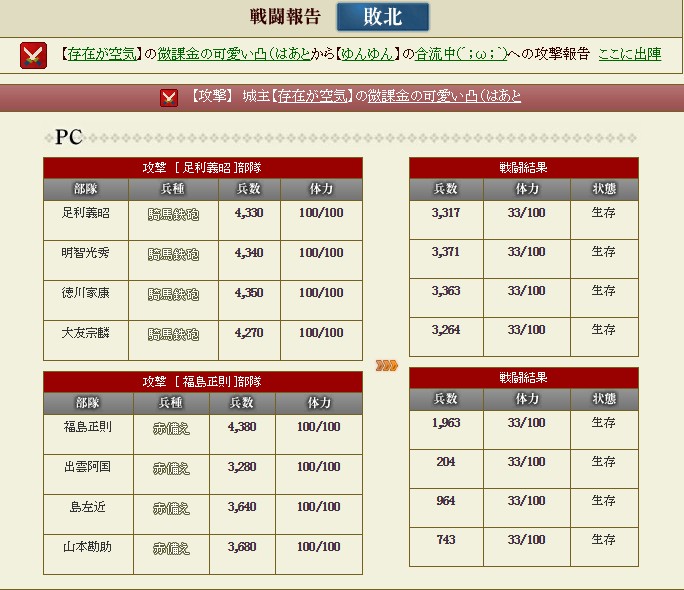
Task: Click 騎馬鉄砲 troop type in 明智光秀 row
Action: (x=173, y=255)
